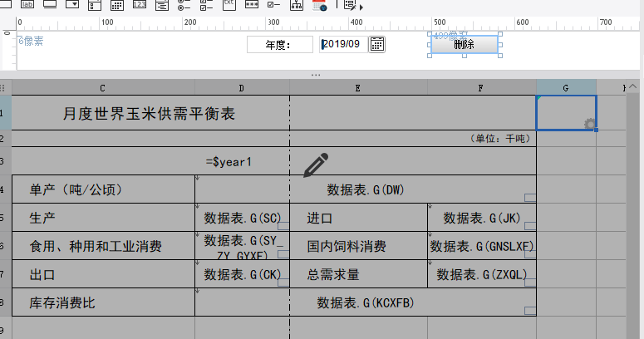The image size is (644, 339).
Task: Select the combo box dropdown widget
Action: coord(71,4)
